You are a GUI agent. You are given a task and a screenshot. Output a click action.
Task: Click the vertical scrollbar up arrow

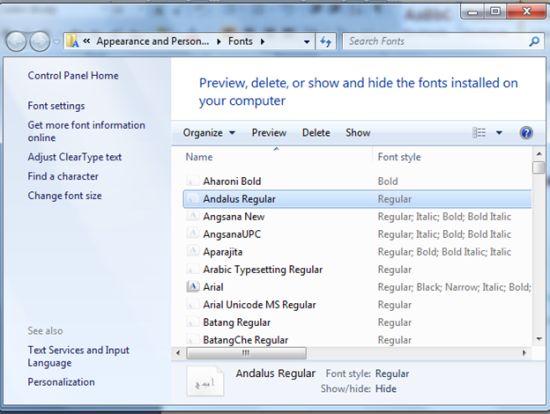[539, 154]
